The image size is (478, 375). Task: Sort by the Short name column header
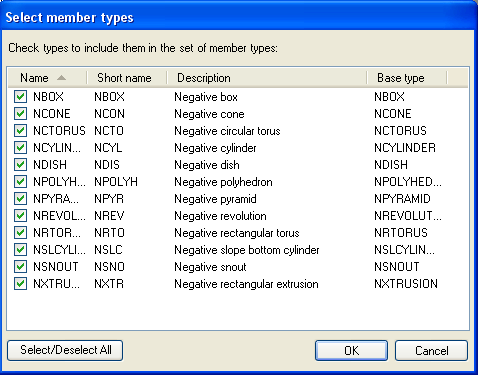point(127,78)
